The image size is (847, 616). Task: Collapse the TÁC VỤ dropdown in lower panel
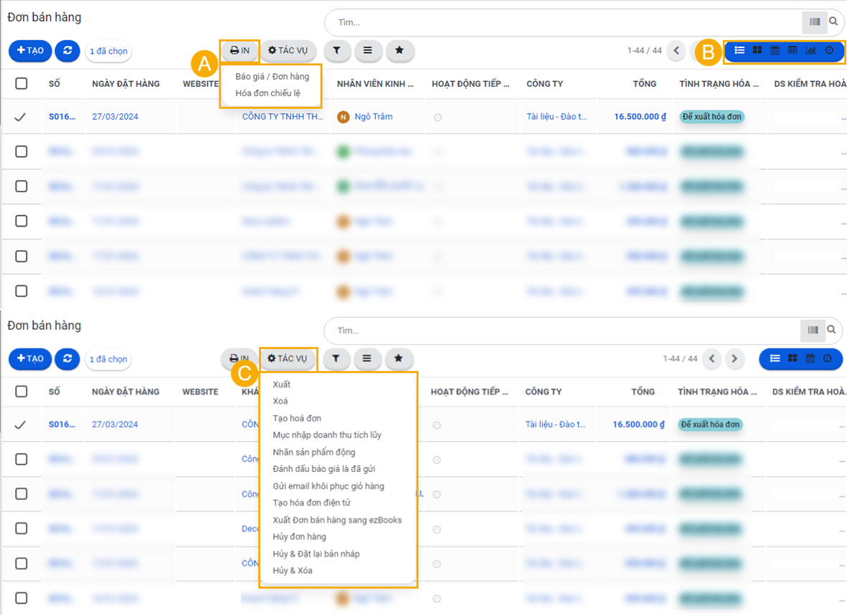(288, 359)
